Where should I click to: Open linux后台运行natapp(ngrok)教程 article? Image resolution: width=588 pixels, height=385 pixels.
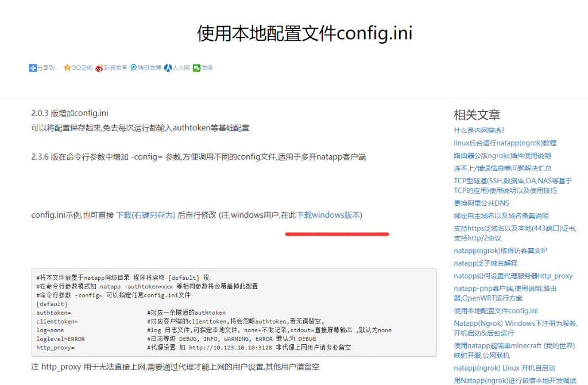click(505, 143)
